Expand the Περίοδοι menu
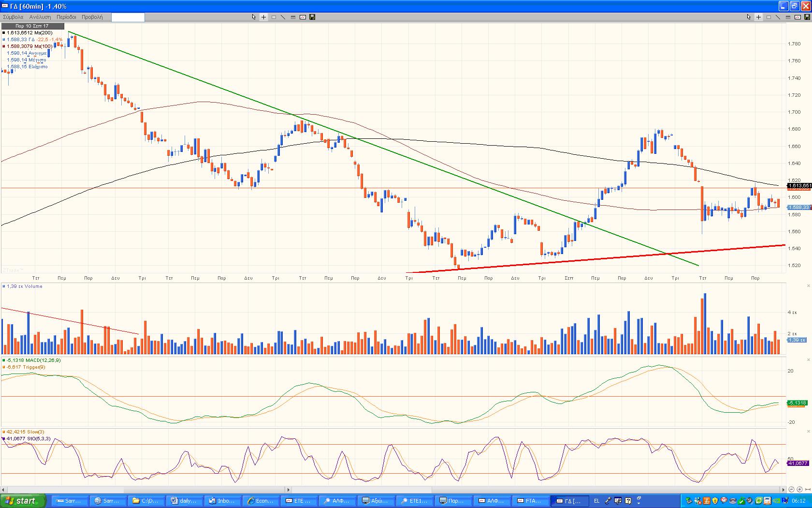Image resolution: width=812 pixels, height=508 pixels. coord(66,17)
